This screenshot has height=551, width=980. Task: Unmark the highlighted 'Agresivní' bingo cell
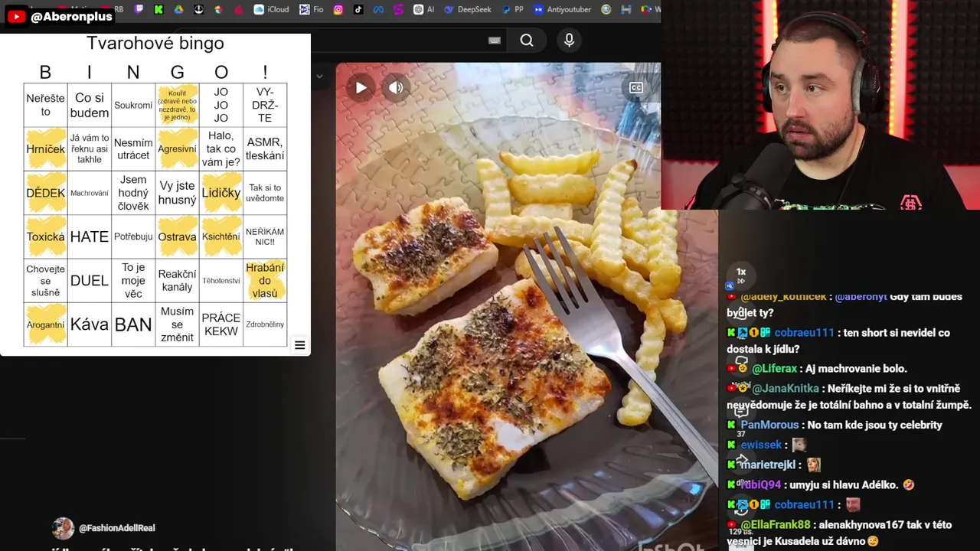[177, 149]
